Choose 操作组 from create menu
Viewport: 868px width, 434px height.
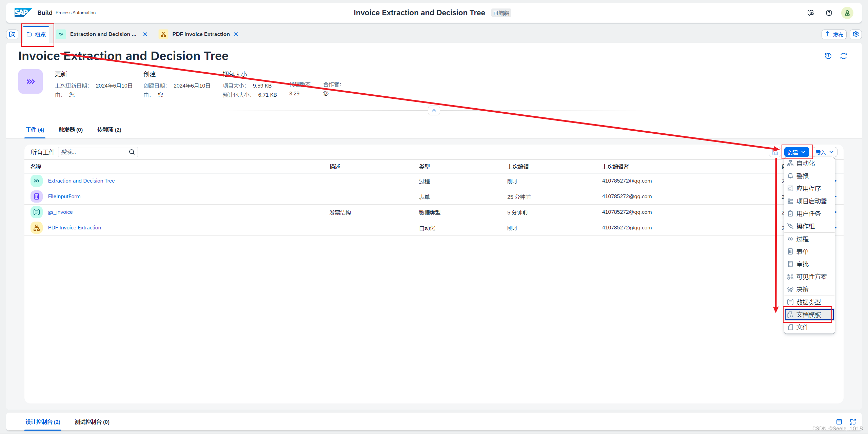point(810,226)
